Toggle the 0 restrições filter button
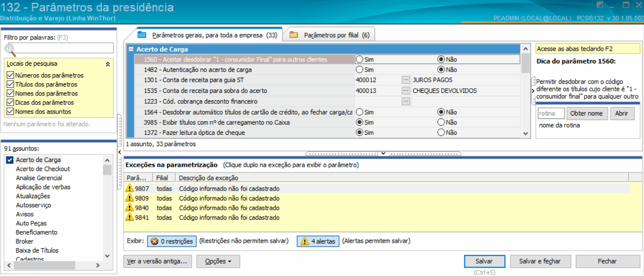This screenshot has width=644, height=277. point(172,241)
